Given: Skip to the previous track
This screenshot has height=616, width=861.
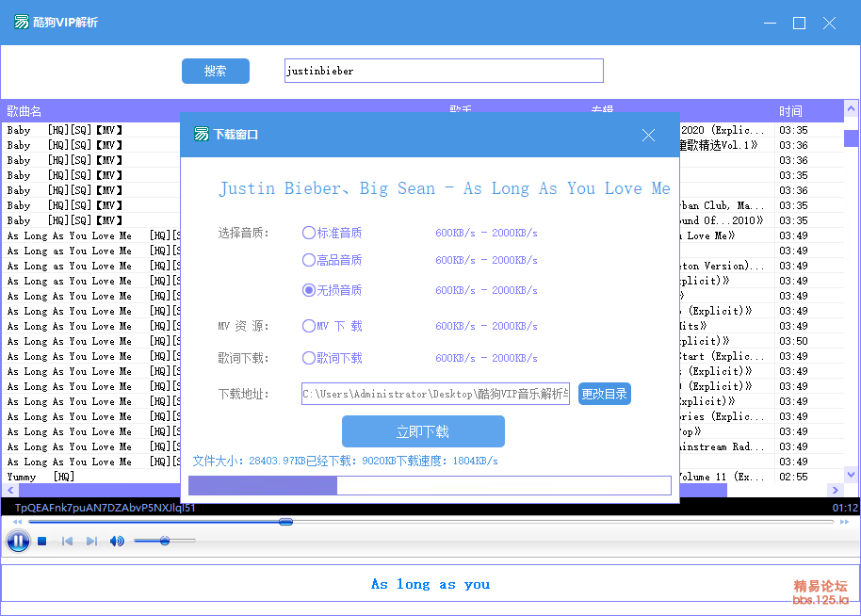Looking at the screenshot, I should [x=68, y=542].
